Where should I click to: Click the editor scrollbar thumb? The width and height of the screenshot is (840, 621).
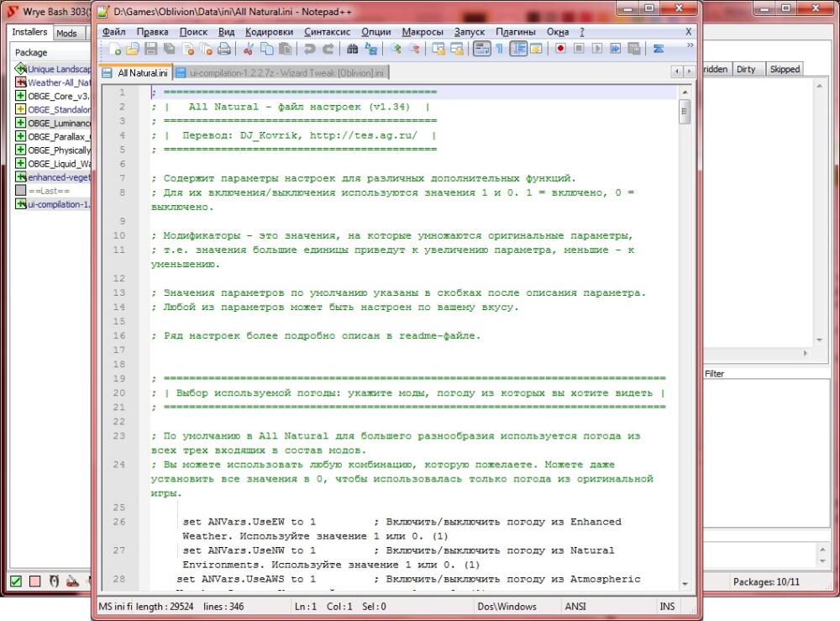[x=684, y=112]
